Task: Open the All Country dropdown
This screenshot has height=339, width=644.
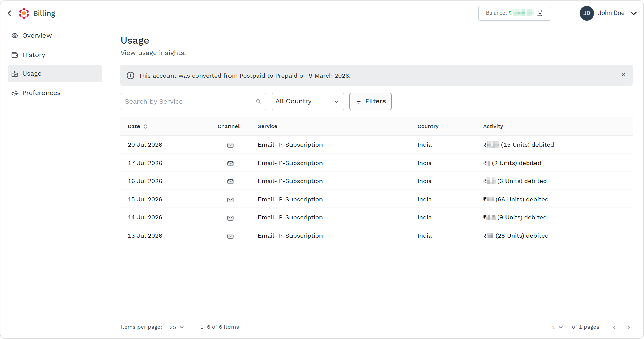Action: (x=308, y=102)
